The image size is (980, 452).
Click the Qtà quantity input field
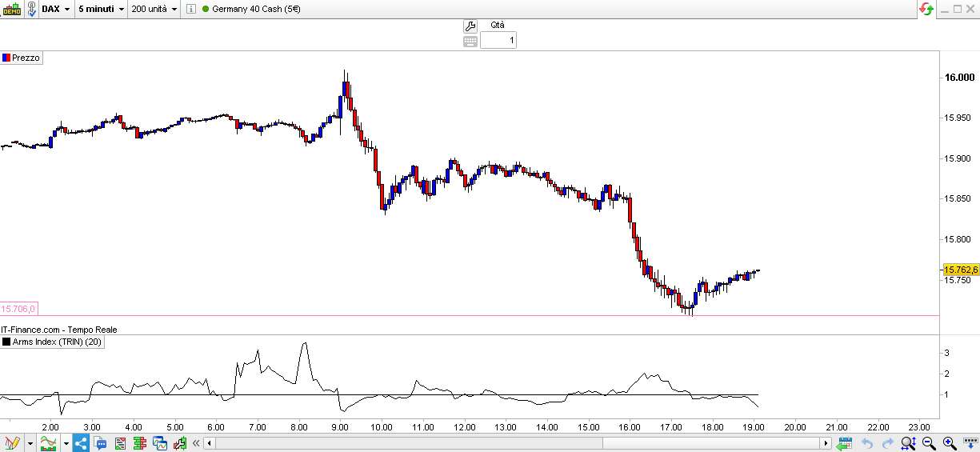[x=498, y=40]
